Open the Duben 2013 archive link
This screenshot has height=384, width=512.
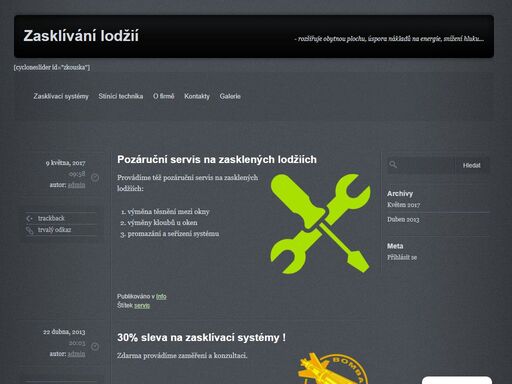coord(403,219)
